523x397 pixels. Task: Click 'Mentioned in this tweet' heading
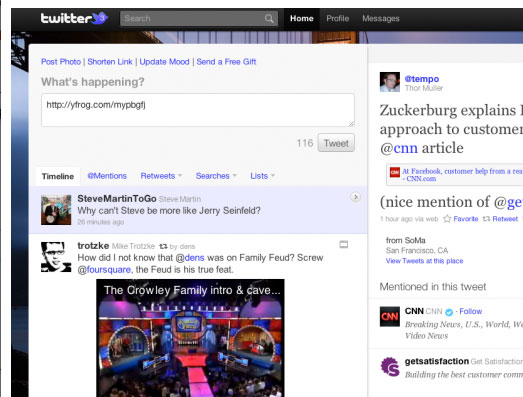[433, 287]
